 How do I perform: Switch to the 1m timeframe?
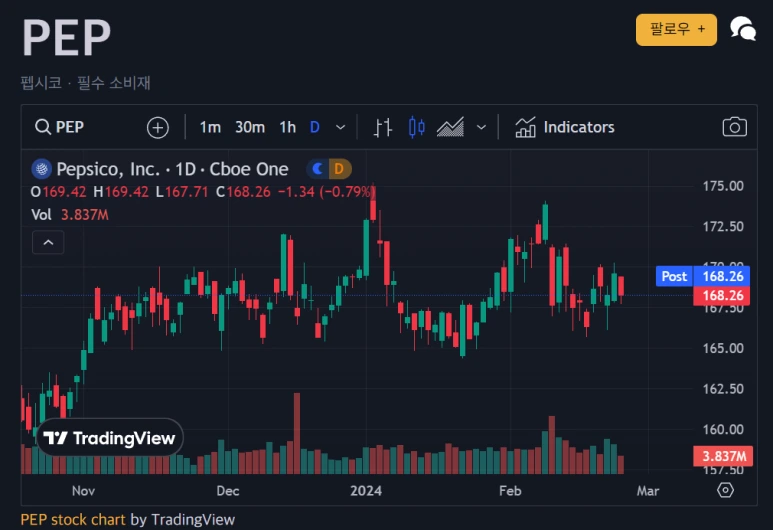[x=210, y=127]
